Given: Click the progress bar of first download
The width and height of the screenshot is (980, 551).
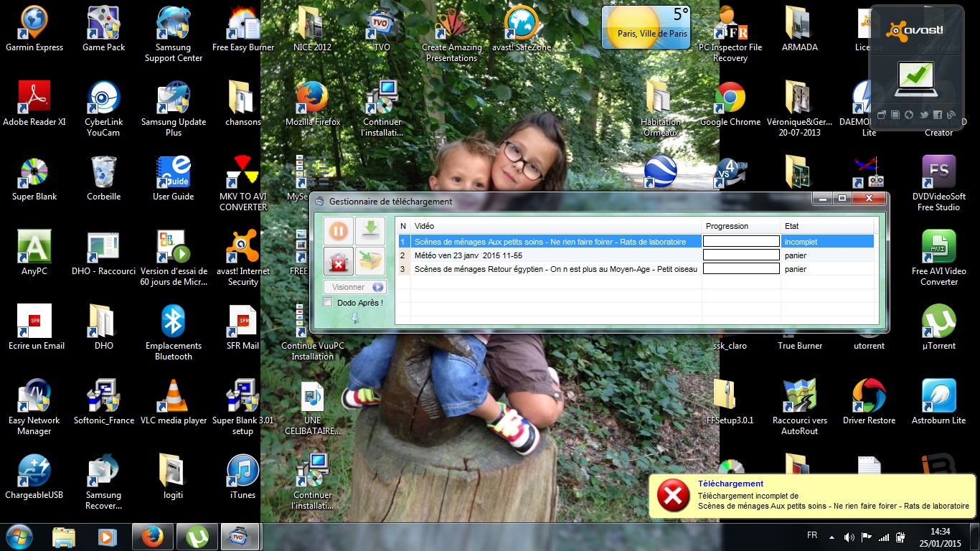Looking at the screenshot, I should pyautogui.click(x=741, y=242).
